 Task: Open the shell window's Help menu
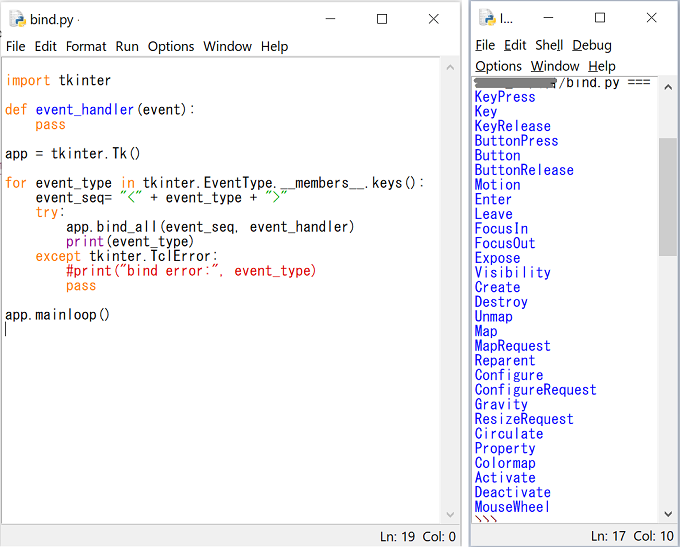602,66
